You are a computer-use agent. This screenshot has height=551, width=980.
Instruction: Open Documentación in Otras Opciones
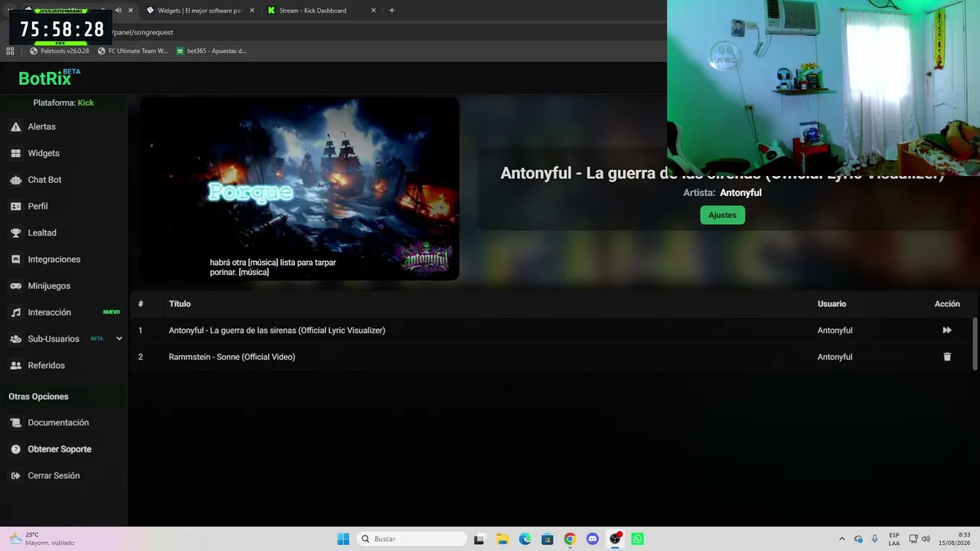coord(58,422)
